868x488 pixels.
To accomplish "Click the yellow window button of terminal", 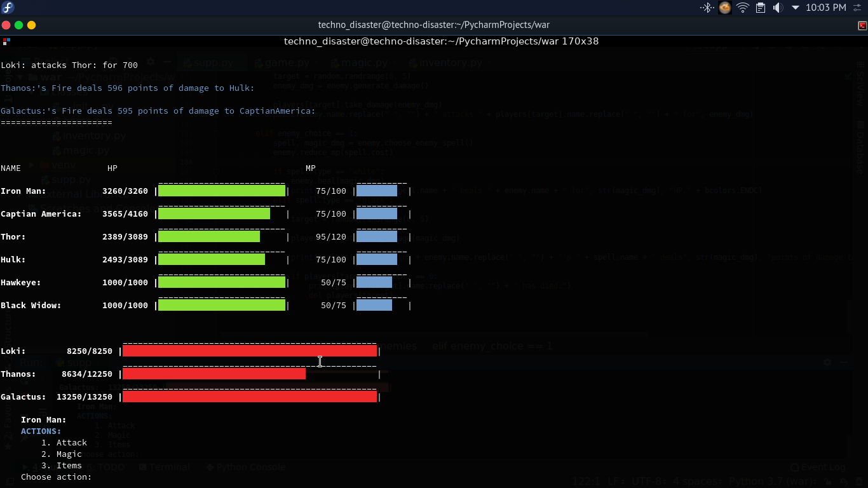I will 31,25.
